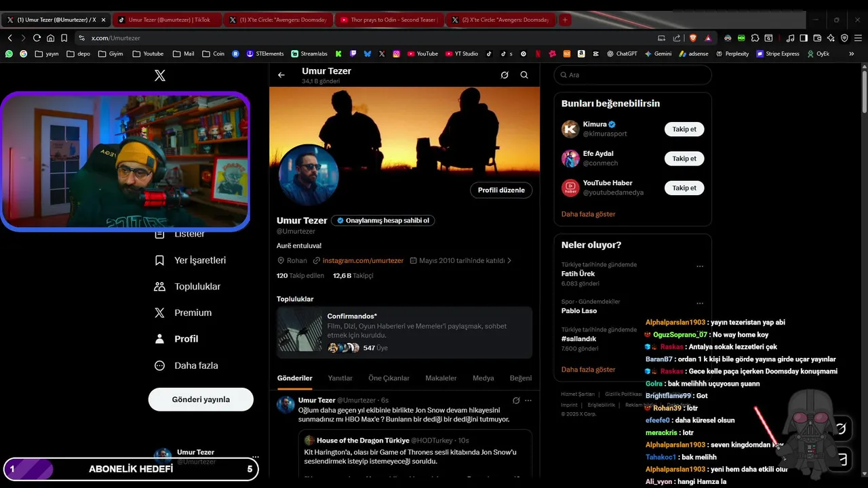Screen dimensions: 868x488
Task: Switch to the Umur Tezer TikTok tab
Action: point(166,20)
